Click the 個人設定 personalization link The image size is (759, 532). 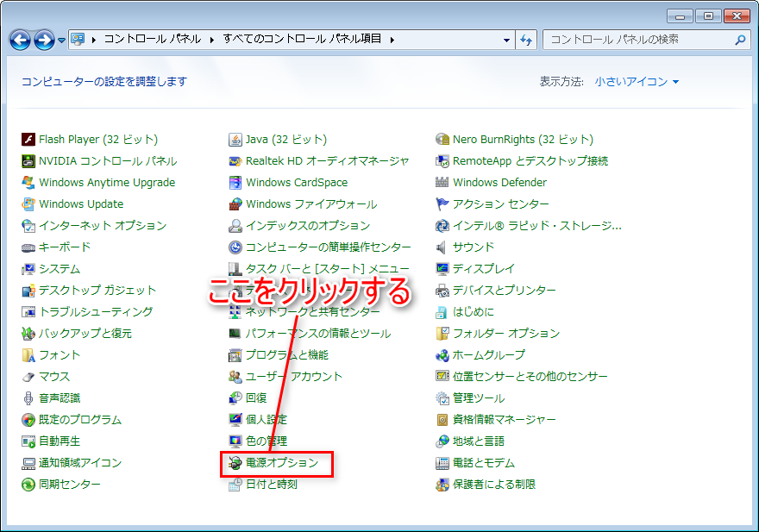(267, 420)
